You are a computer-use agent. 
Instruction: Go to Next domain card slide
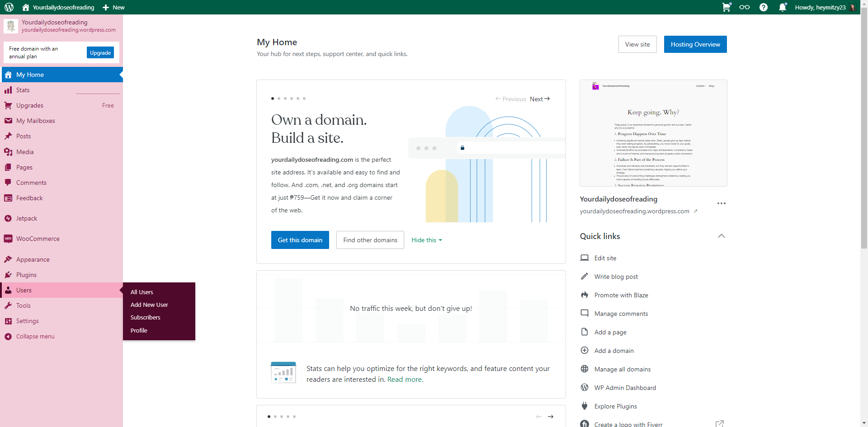540,99
